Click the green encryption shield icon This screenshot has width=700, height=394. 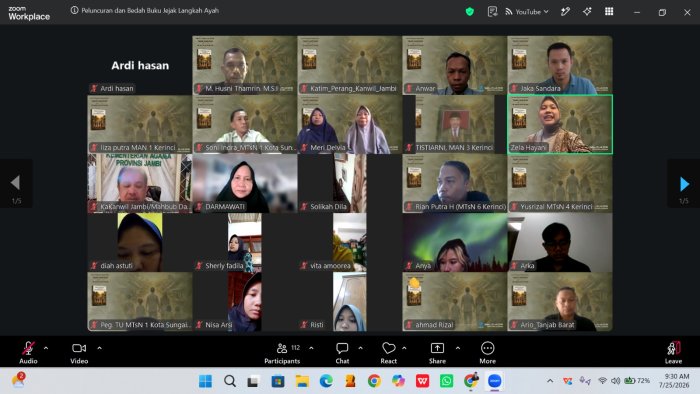click(470, 12)
